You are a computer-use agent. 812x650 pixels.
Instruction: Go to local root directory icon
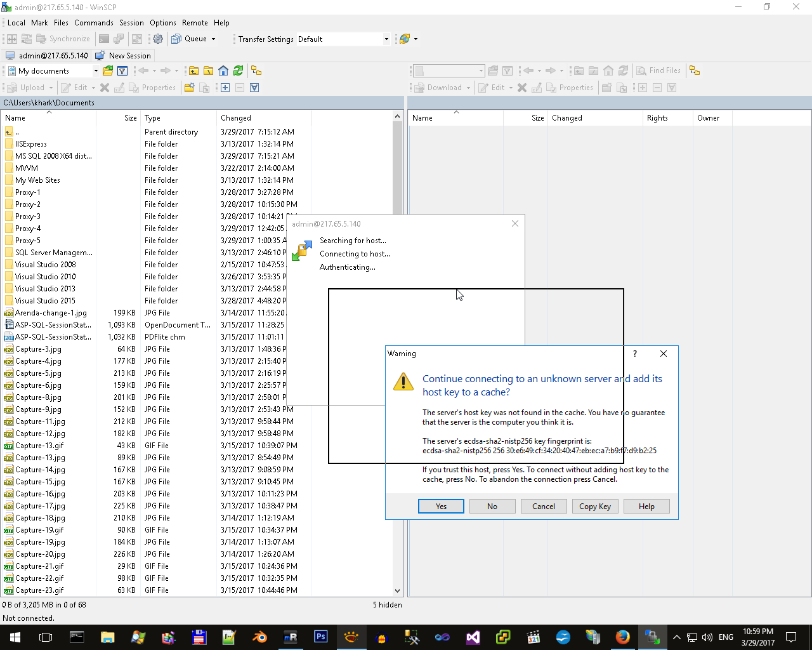(x=208, y=70)
